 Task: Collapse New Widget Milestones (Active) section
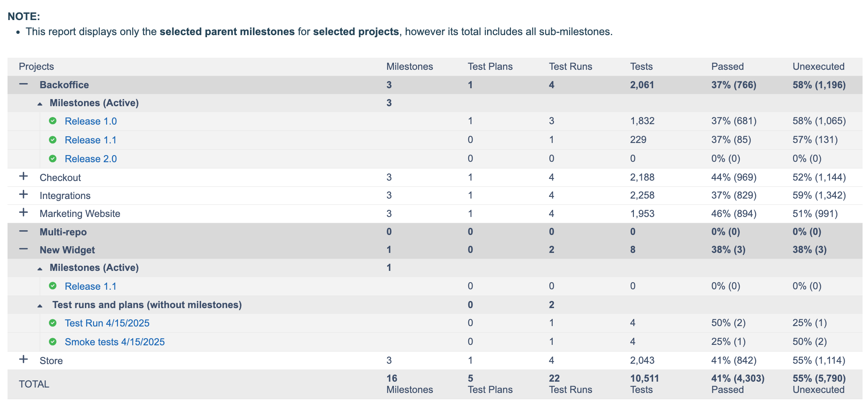[40, 268]
